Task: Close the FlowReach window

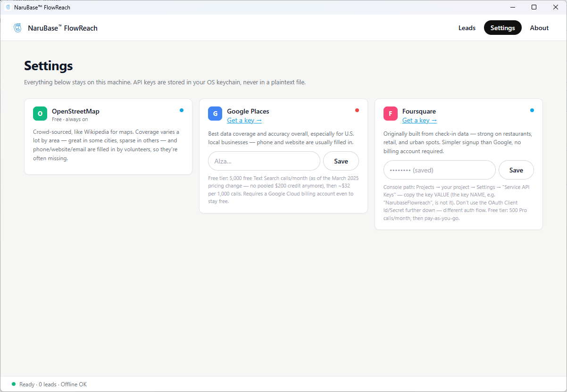Action: pyautogui.click(x=556, y=7)
